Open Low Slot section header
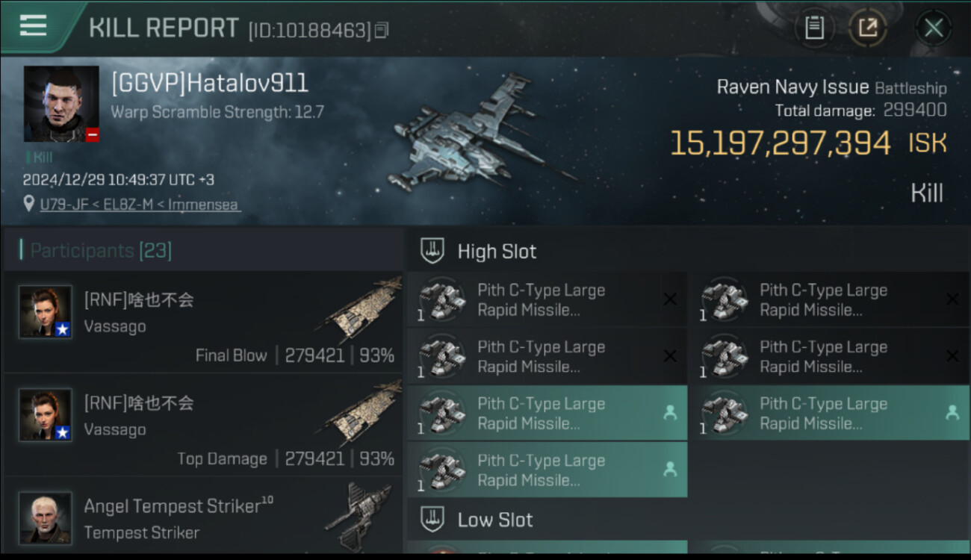This screenshot has height=560, width=971. tap(687, 520)
